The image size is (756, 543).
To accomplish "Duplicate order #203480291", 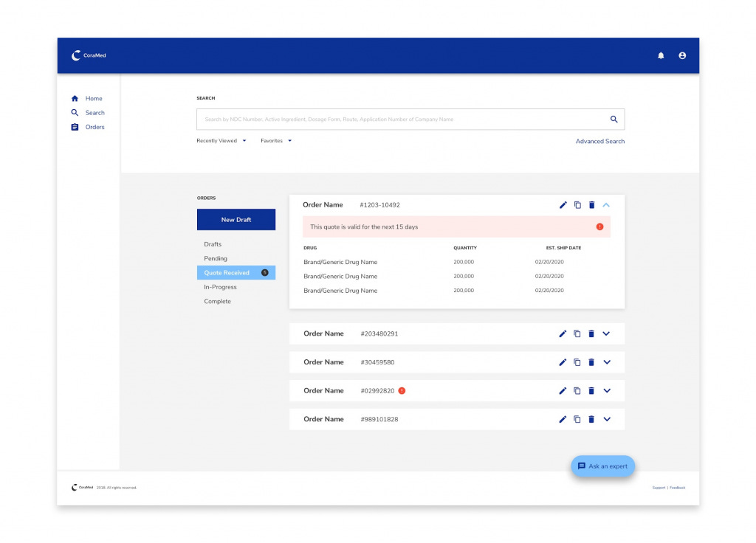I will coord(577,333).
